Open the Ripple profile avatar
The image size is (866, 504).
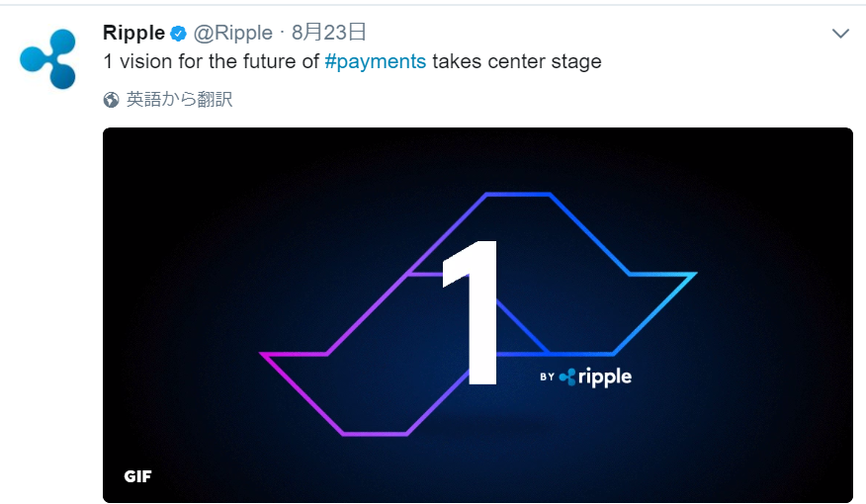(x=48, y=58)
